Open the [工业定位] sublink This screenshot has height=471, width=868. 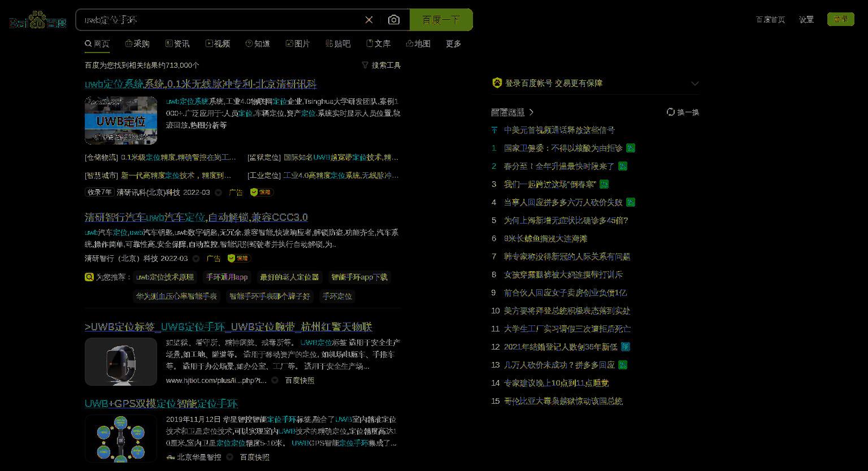tap(323, 176)
